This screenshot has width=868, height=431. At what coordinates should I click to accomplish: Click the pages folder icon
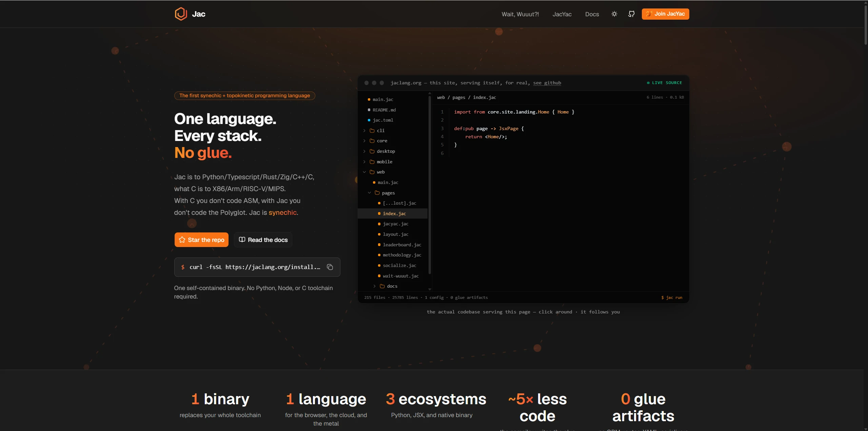[x=377, y=193]
